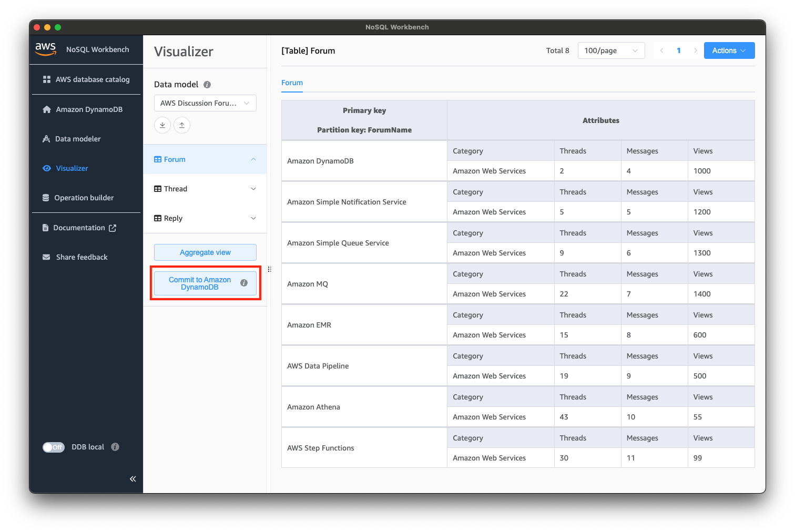Open Operation builder menu item
The width and height of the screenshot is (795, 532).
[86, 198]
